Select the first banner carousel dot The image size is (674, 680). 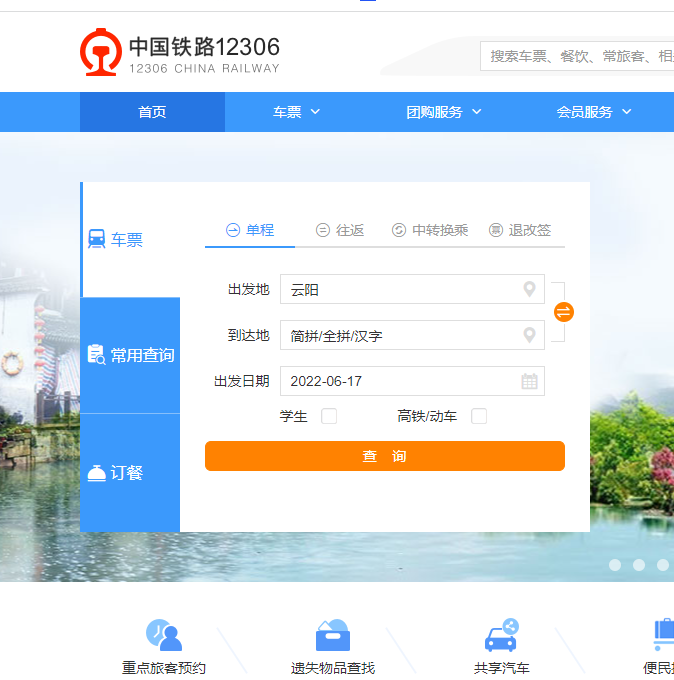(x=615, y=565)
